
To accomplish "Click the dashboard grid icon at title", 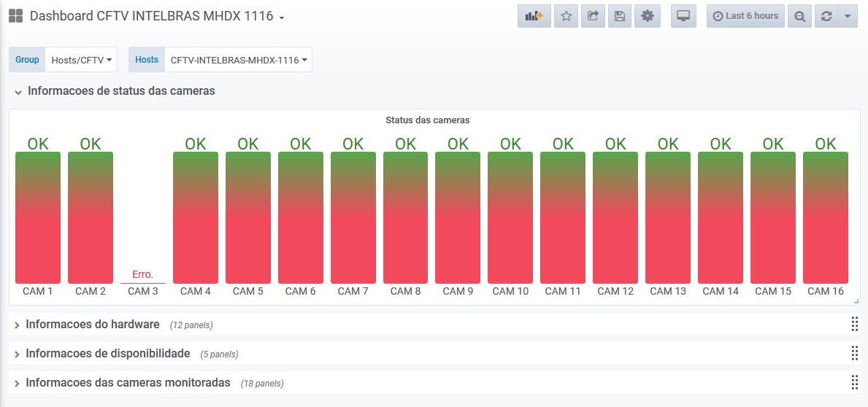I will point(15,15).
